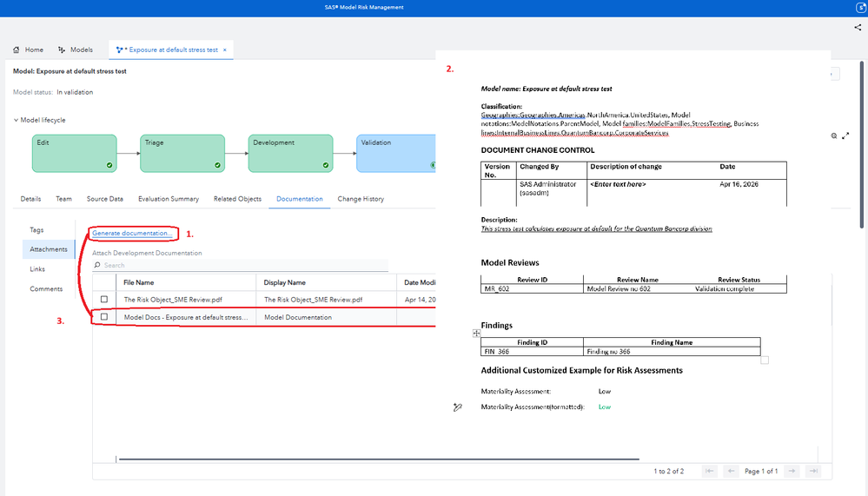The image size is (868, 496).
Task: Click the Triage lifecycle stage box
Action: pos(182,154)
